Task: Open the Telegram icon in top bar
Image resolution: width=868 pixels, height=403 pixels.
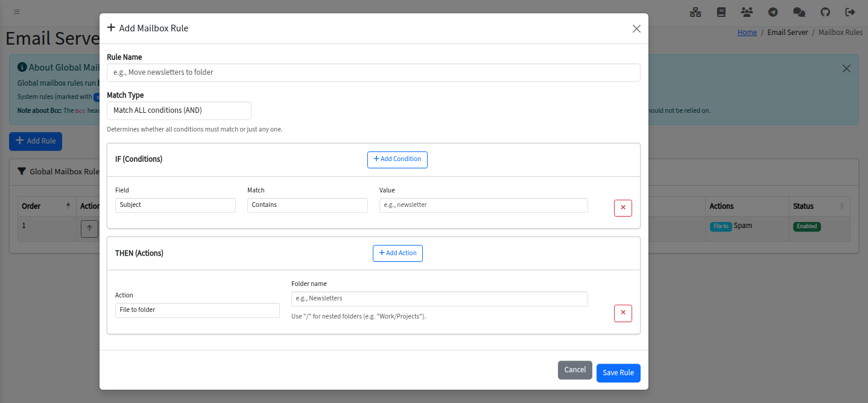Action: click(773, 12)
